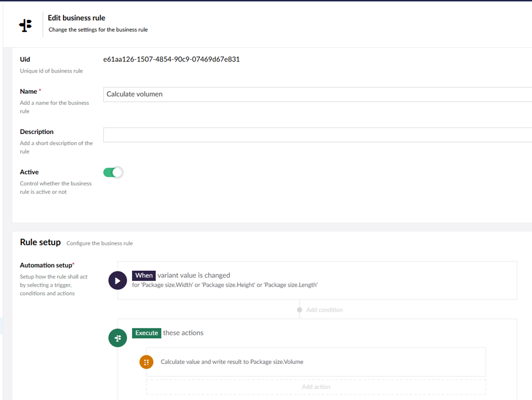Click the Rule setup heading

[x=40, y=242]
